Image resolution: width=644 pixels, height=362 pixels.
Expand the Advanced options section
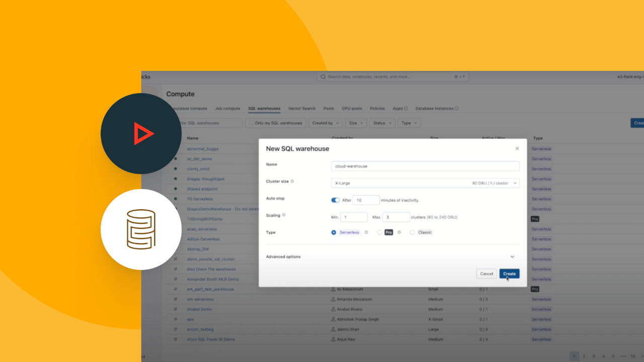click(x=512, y=257)
